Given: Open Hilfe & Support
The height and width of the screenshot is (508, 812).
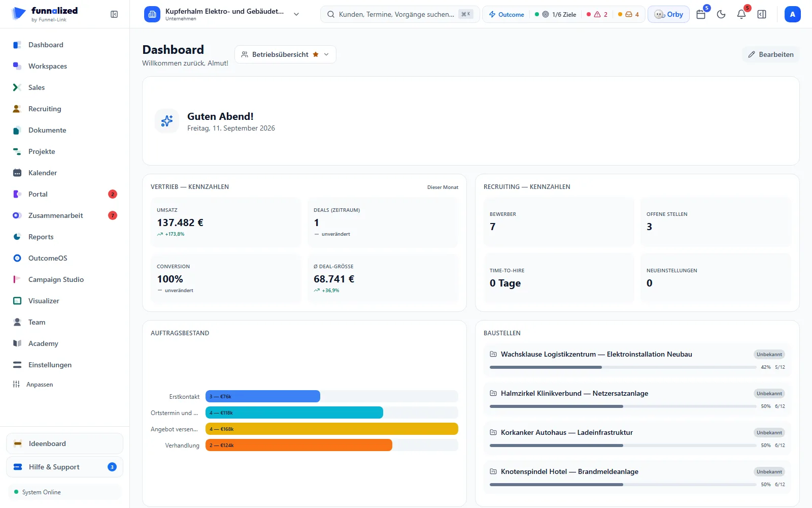Looking at the screenshot, I should click(x=64, y=467).
